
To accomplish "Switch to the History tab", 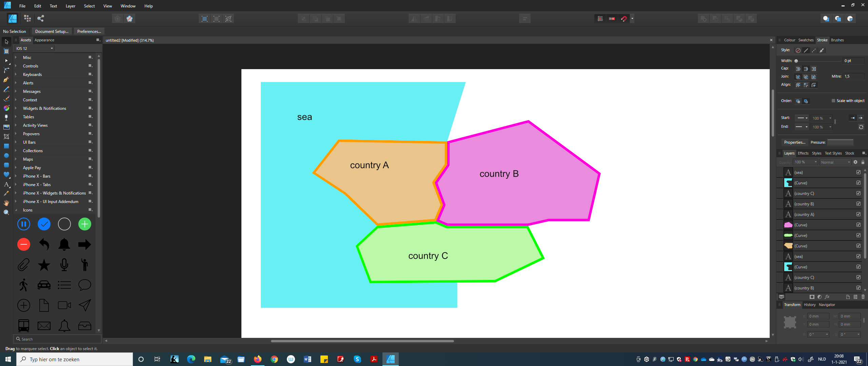I will 809,305.
